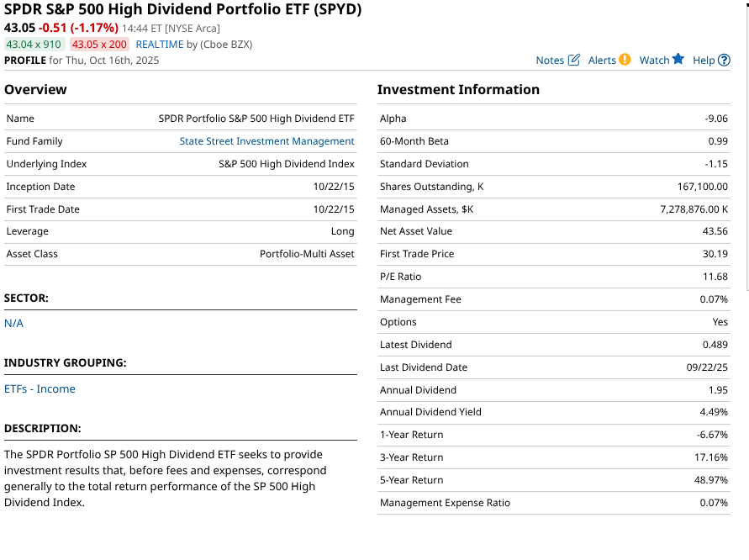The width and height of the screenshot is (749, 560).
Task: Open the Income industry grouping link
Action: [x=55, y=389]
